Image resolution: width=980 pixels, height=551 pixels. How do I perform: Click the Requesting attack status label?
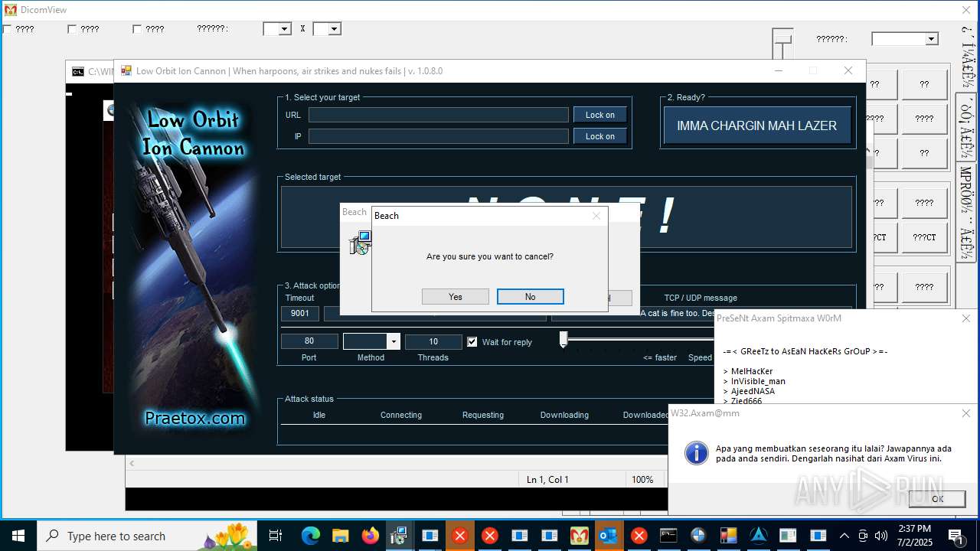(x=483, y=415)
